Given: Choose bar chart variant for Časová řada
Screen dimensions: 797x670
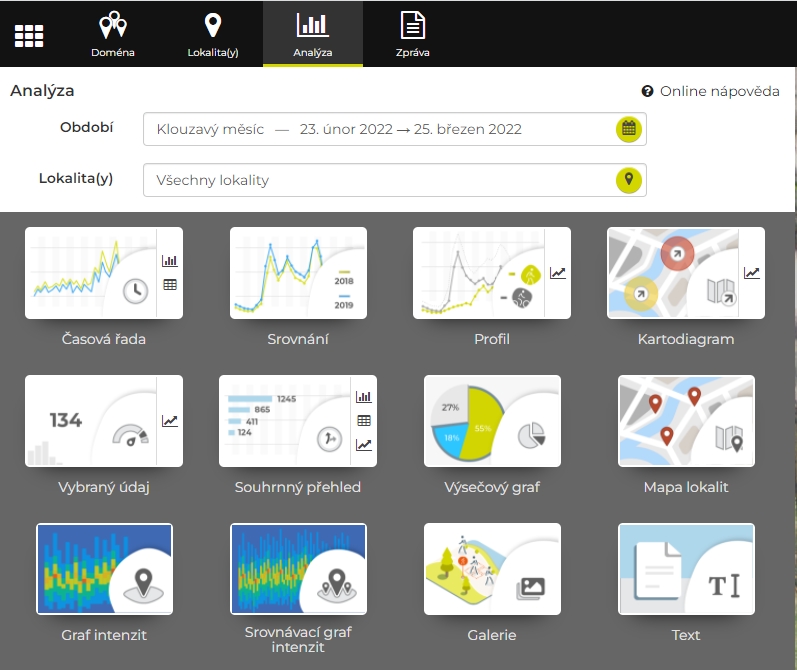Looking at the screenshot, I should [x=170, y=261].
